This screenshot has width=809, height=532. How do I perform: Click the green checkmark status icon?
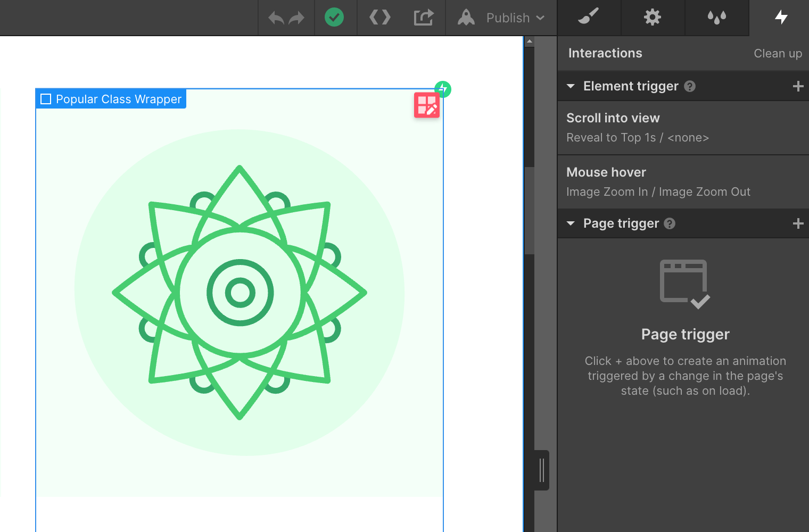(x=334, y=18)
